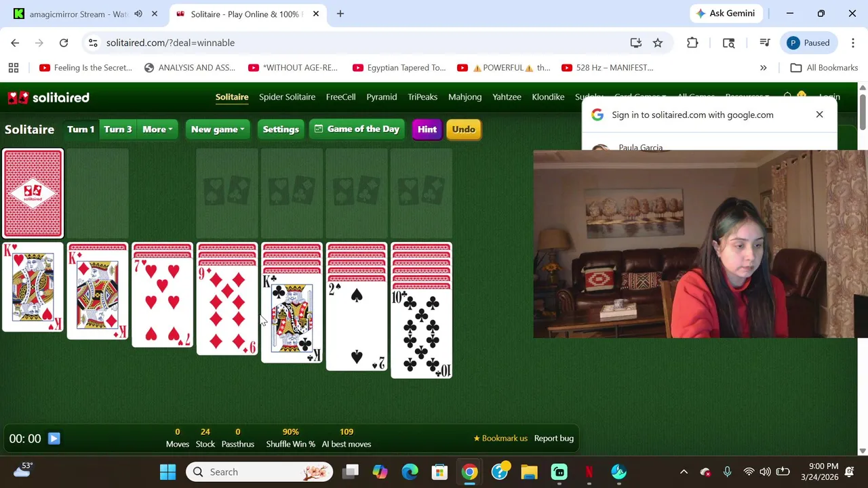Select the King of Diamonds card
This screenshot has height=488, width=868.
click(x=98, y=294)
